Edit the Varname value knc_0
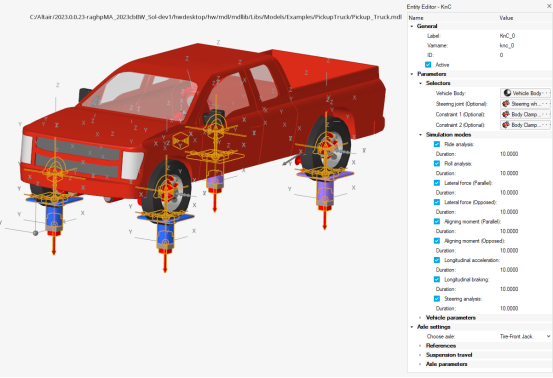 [x=507, y=45]
